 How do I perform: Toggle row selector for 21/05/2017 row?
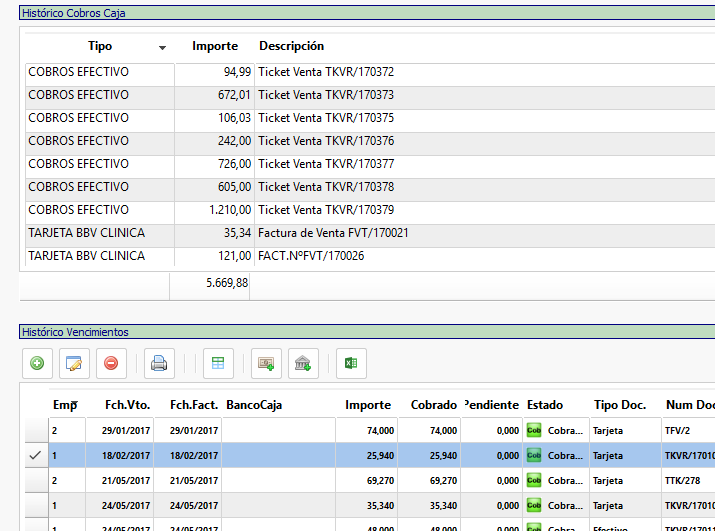coord(36,480)
